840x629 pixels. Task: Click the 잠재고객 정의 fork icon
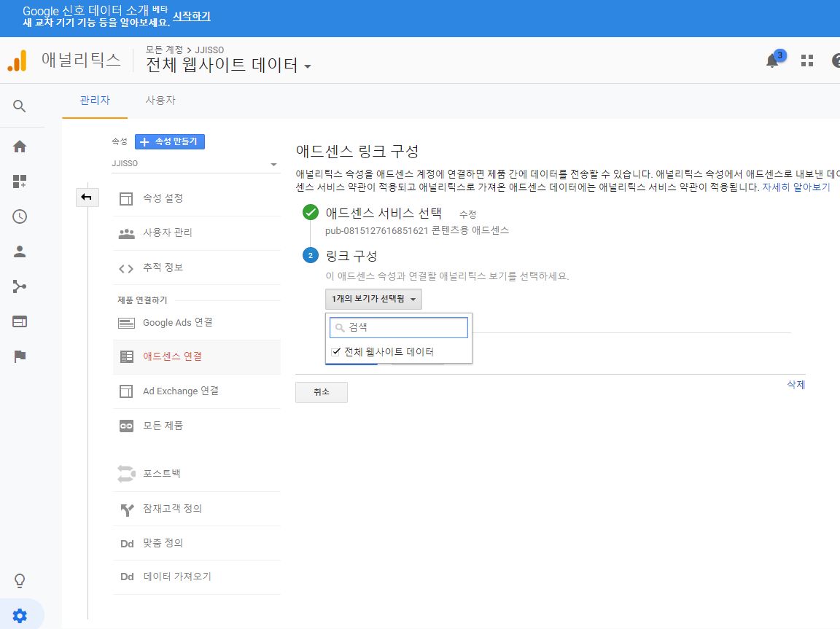pyautogui.click(x=126, y=509)
